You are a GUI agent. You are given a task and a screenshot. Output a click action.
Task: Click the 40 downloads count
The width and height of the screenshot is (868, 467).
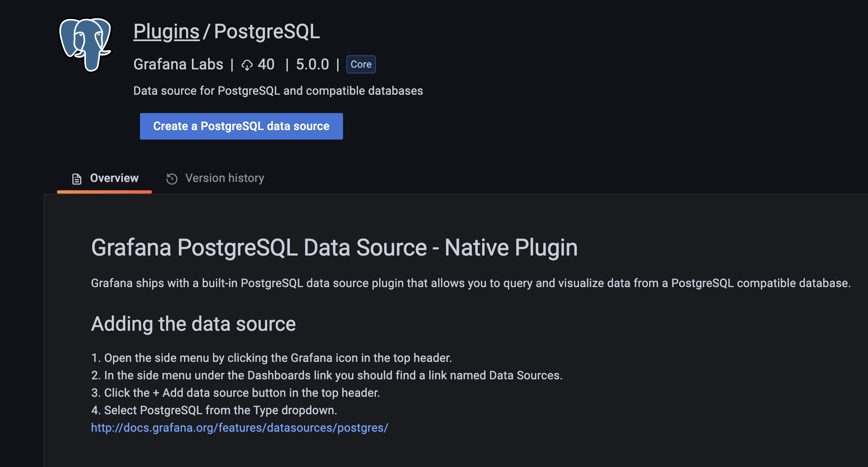(266, 64)
